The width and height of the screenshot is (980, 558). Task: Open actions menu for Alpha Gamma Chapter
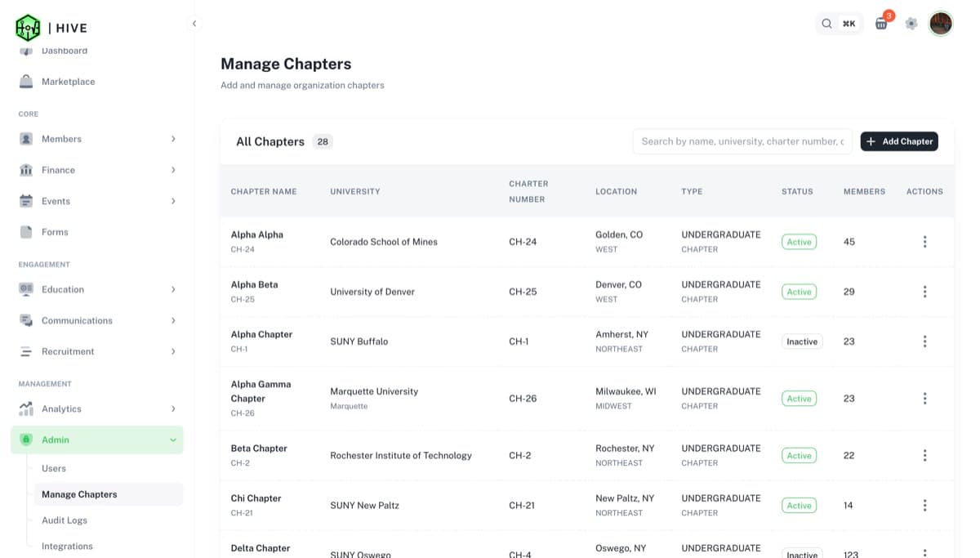(924, 399)
